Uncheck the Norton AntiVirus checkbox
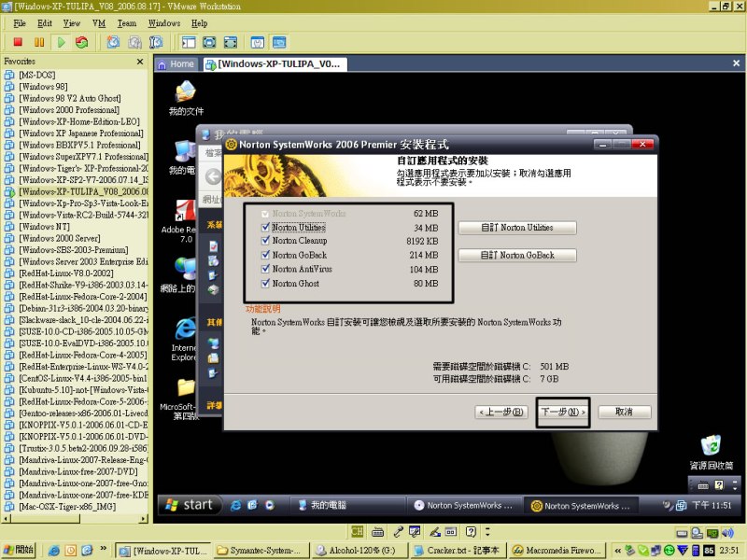Screen dimensions: 747x560 coord(265,269)
